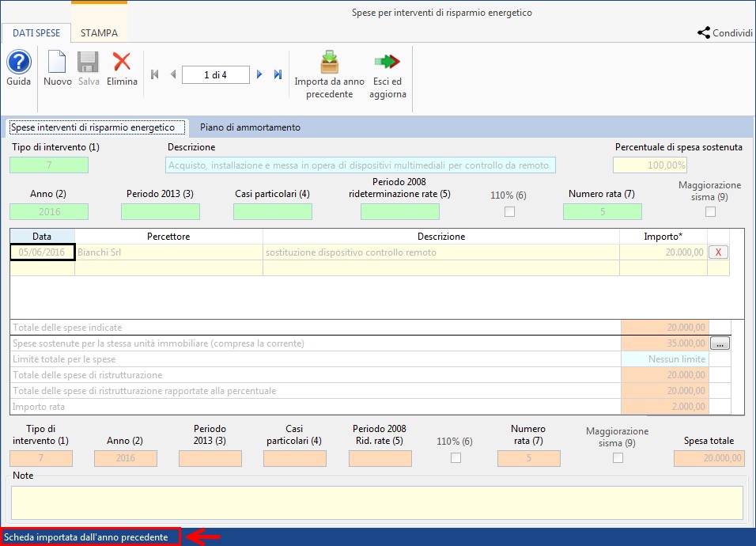756x546 pixels.
Task: Click the lower Anno (2) orange field
Action: pos(126,458)
